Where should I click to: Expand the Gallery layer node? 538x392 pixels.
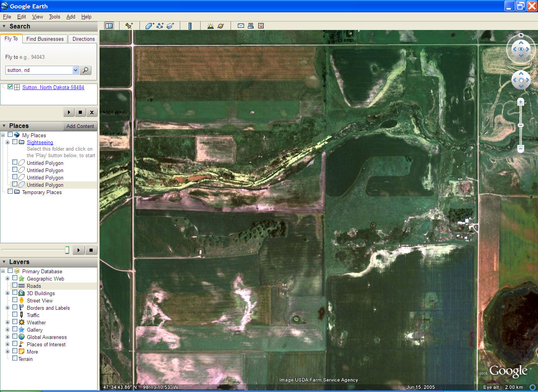pyautogui.click(x=7, y=330)
